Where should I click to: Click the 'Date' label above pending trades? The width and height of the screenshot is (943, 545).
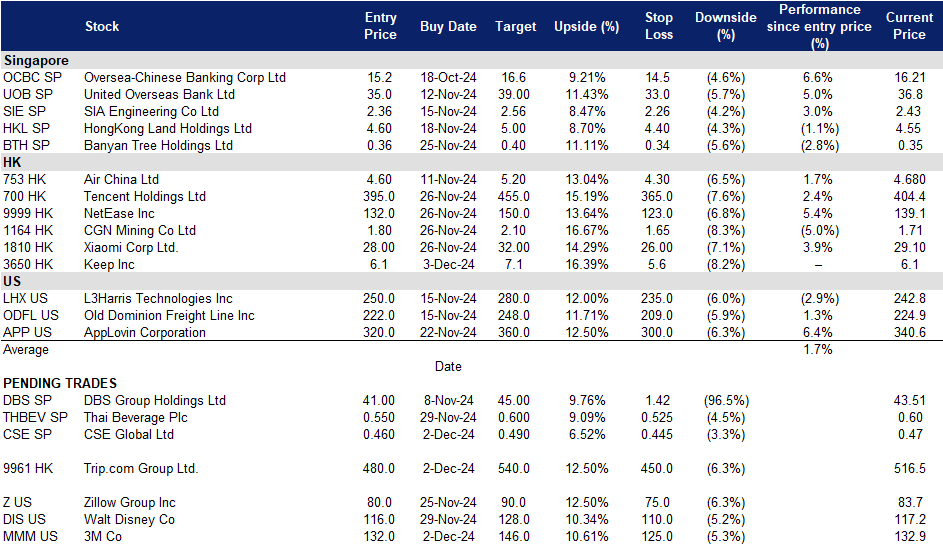point(448,366)
